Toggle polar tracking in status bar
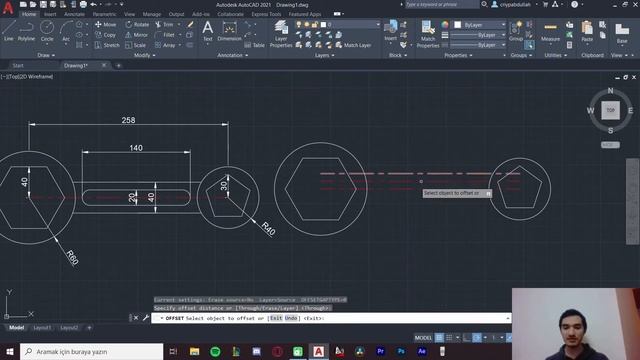 click(477, 338)
